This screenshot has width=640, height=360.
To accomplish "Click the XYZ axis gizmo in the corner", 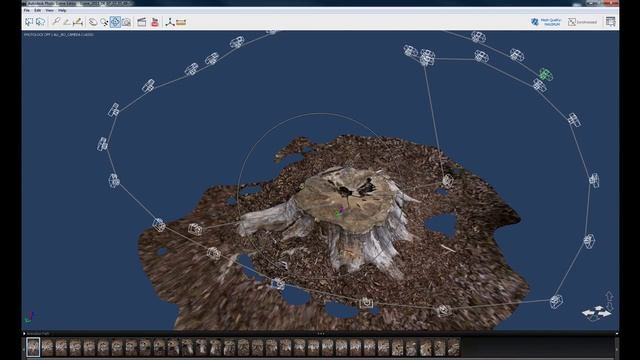I will coord(29,317).
